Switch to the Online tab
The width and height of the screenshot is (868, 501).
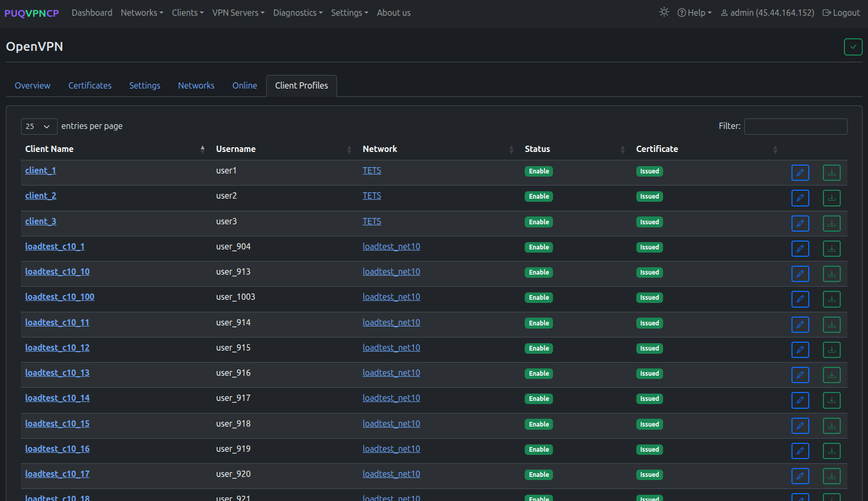click(245, 85)
